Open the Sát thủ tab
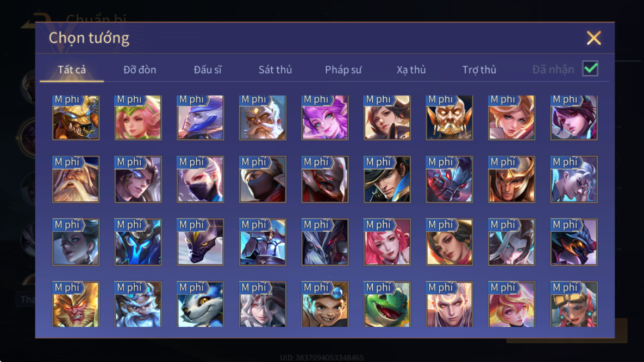The image size is (644, 362). pos(275,69)
